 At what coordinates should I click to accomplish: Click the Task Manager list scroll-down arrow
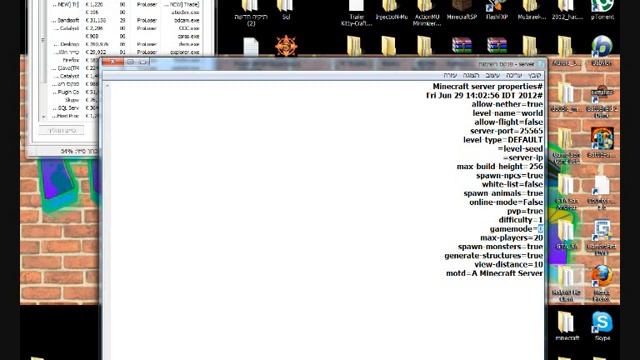[44, 117]
